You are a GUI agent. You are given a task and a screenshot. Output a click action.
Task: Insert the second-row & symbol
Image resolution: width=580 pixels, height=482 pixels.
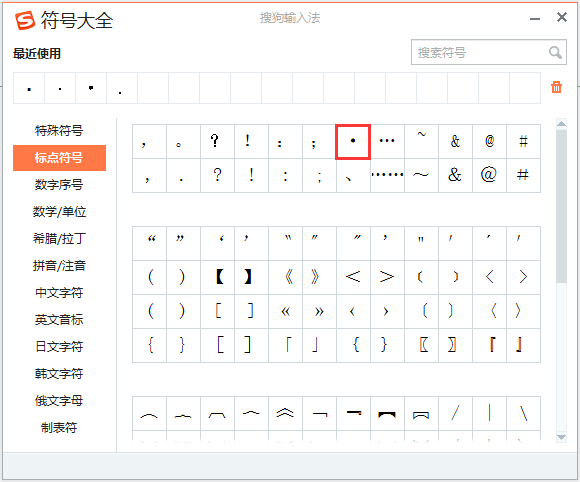(x=455, y=175)
